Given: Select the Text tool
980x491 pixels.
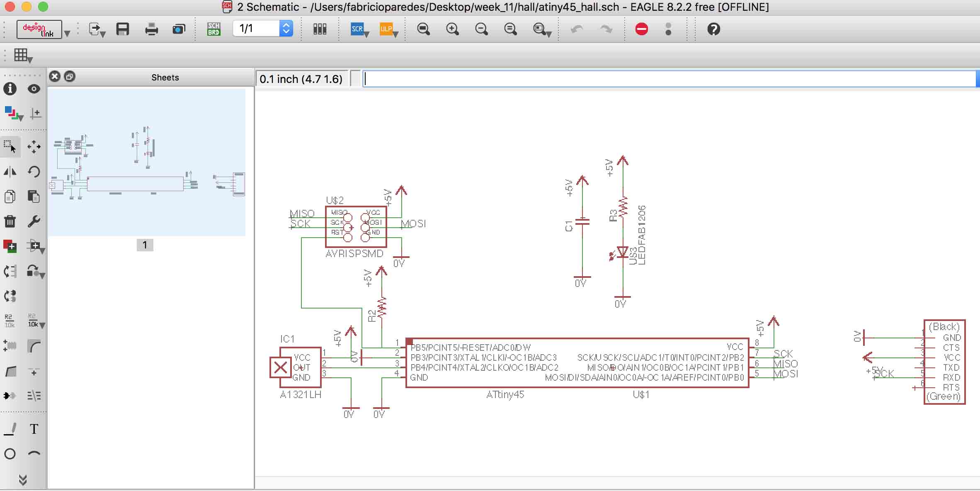Looking at the screenshot, I should 34,429.
